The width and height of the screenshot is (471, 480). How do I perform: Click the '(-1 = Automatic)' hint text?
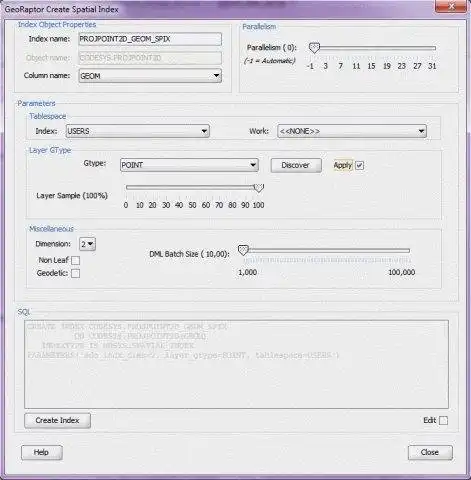269,61
